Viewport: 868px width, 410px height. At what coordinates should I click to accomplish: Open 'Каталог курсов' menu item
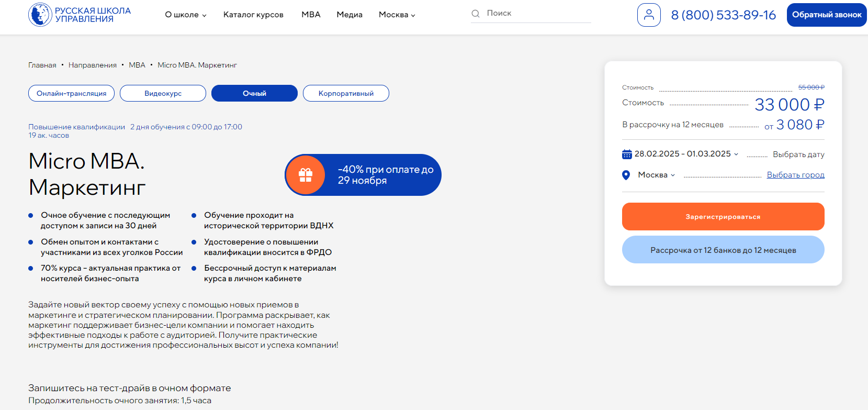pyautogui.click(x=253, y=15)
